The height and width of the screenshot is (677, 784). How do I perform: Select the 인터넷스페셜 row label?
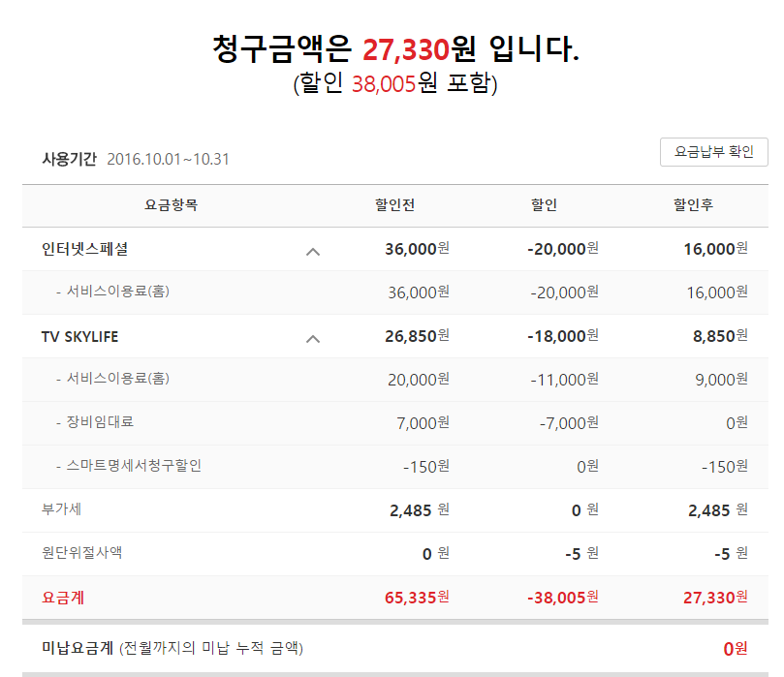click(84, 249)
